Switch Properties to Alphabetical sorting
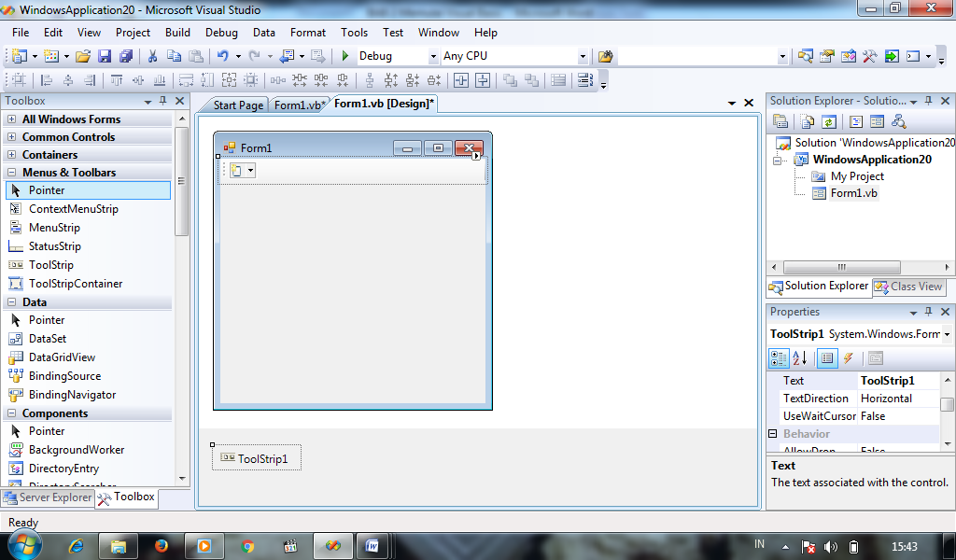Viewport: 956px width, 560px height. (801, 358)
